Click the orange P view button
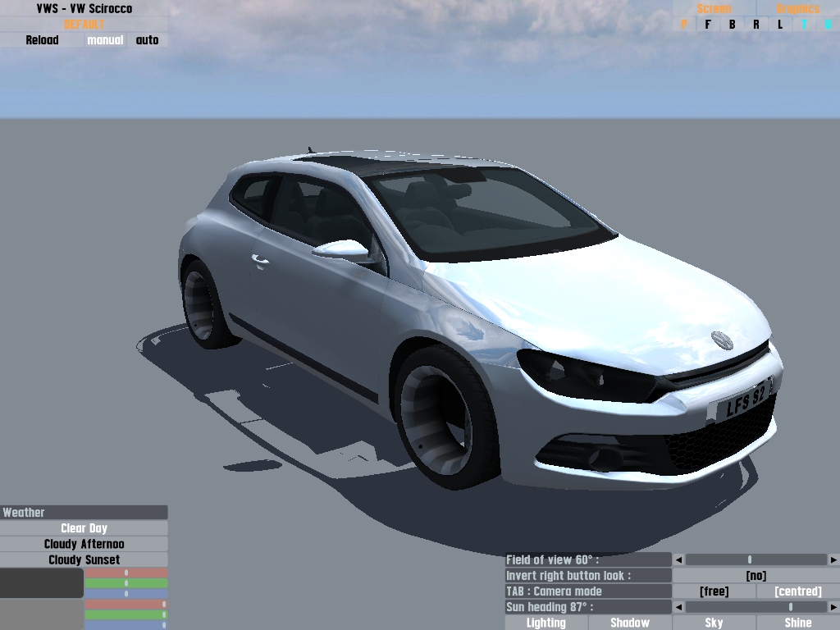The height and width of the screenshot is (630, 840). coord(684,25)
